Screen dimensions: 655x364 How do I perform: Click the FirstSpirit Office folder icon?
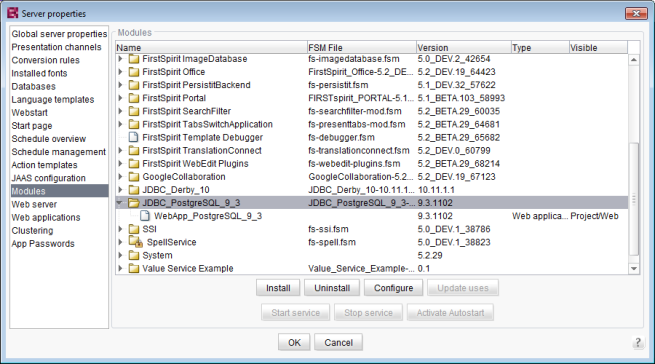tap(134, 72)
